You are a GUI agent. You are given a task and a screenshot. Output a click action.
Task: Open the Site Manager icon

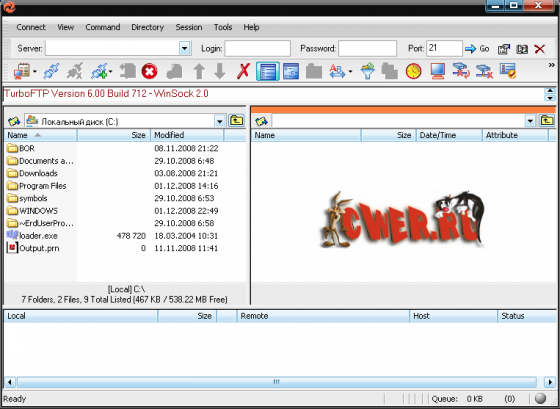tap(22, 71)
